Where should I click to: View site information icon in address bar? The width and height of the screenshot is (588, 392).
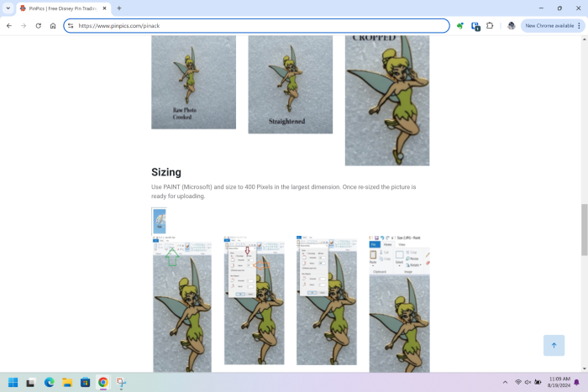coord(71,26)
